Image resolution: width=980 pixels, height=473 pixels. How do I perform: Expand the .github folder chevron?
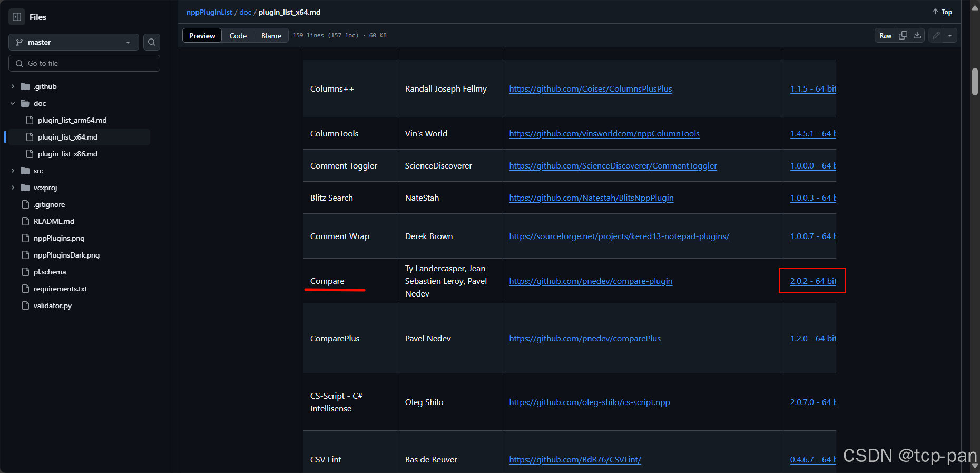coord(13,86)
